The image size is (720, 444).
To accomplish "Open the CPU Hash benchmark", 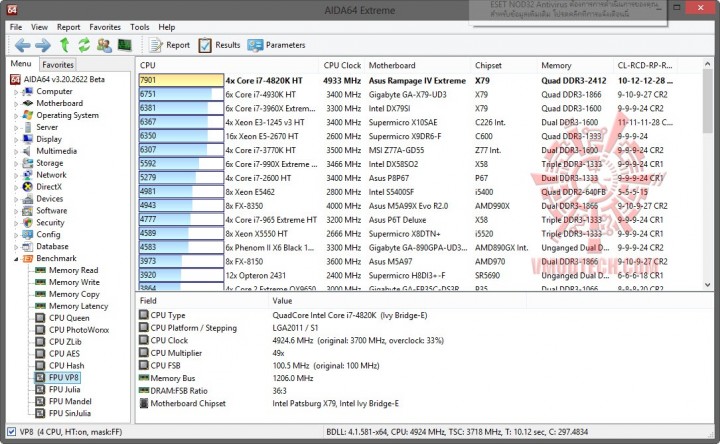I will (x=60, y=365).
